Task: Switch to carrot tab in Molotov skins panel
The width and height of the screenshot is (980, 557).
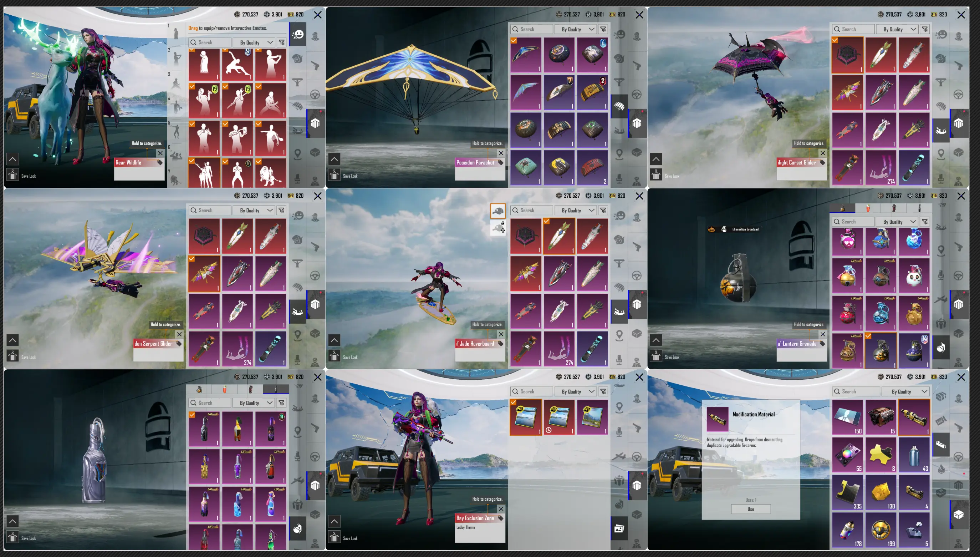Action: click(224, 389)
